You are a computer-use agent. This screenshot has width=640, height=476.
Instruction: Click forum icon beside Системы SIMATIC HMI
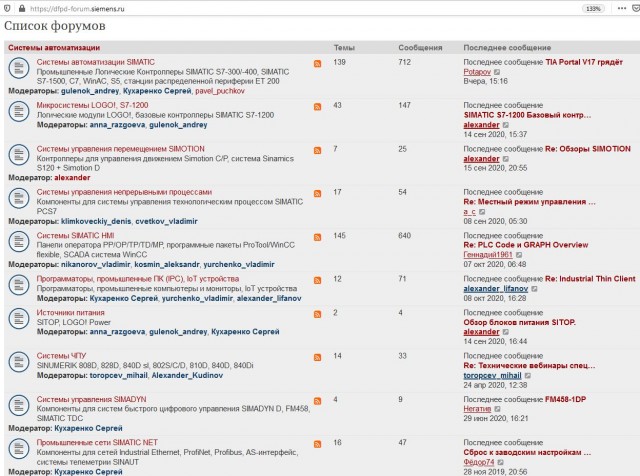[x=19, y=242]
